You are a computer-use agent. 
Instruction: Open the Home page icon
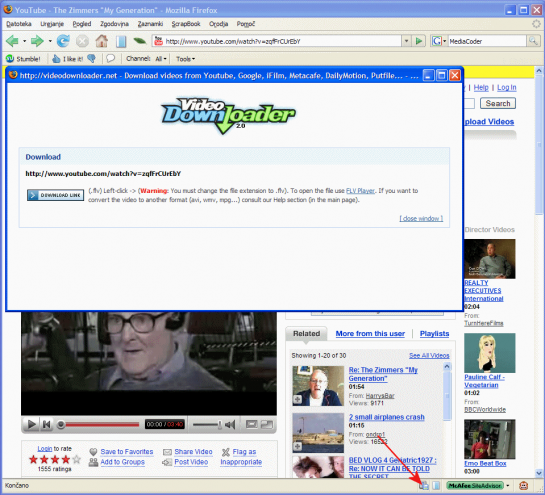(102, 41)
